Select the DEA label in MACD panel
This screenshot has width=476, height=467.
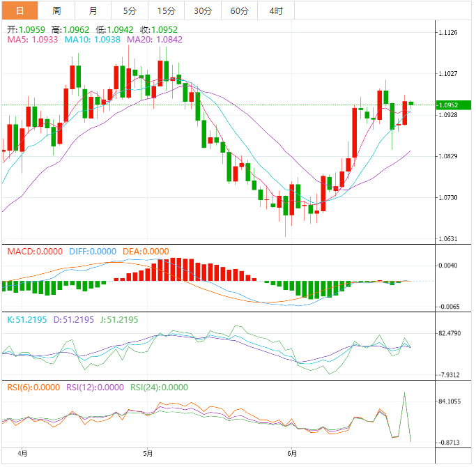click(146, 252)
